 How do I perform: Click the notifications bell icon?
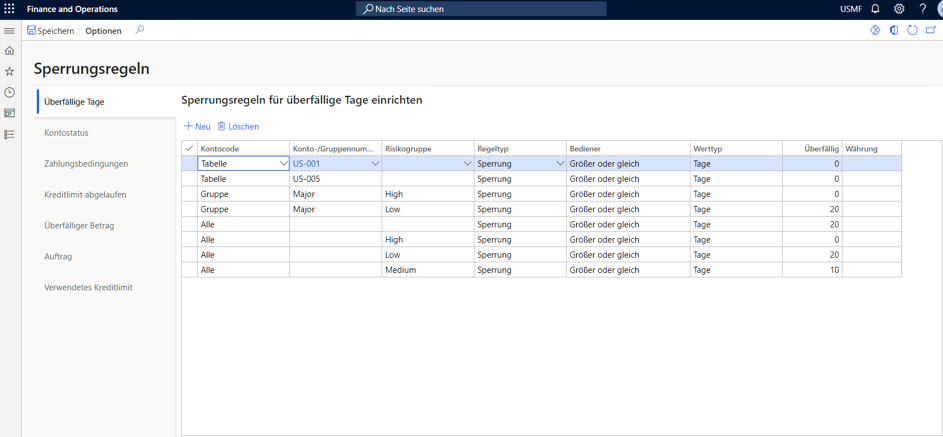coord(875,9)
